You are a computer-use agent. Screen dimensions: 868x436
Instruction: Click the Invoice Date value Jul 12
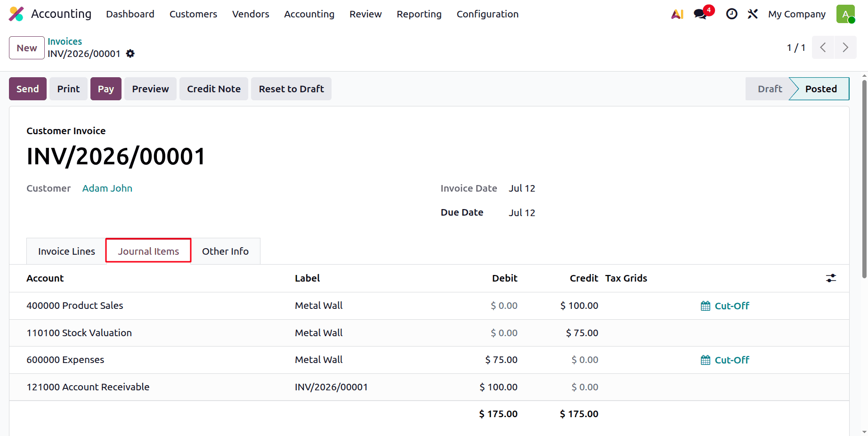[522, 188]
